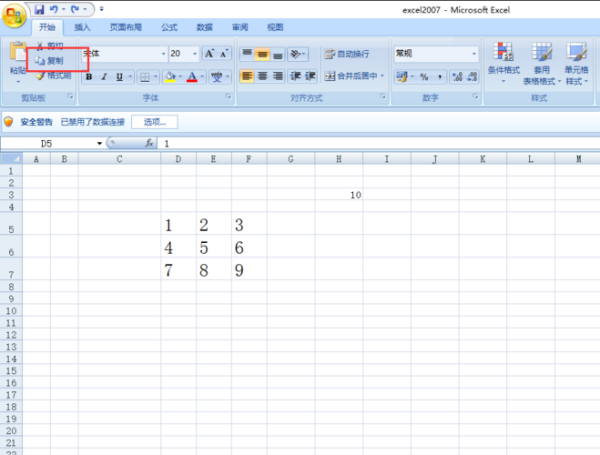Image resolution: width=600 pixels, height=455 pixels.
Task: Align cell text to the left
Action: pos(247,76)
